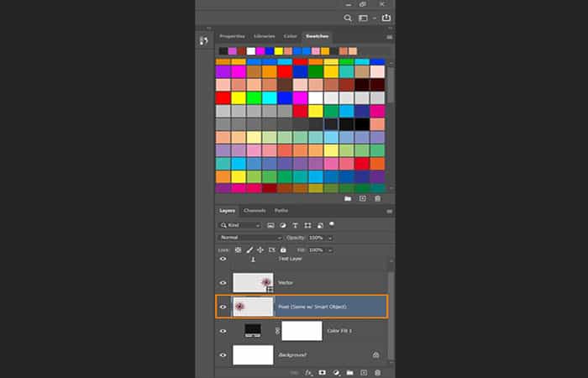Hide the Vector layer
Screen dimensions: 588x378
pos(223,283)
